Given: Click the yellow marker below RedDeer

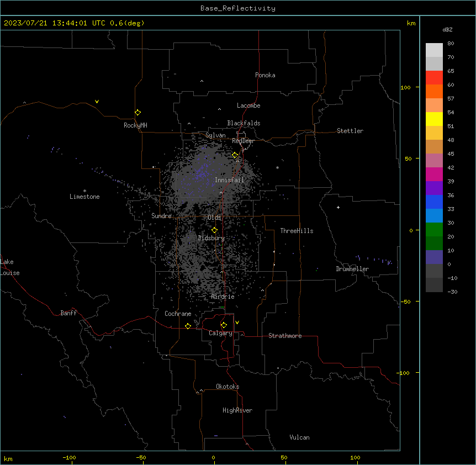Looking at the screenshot, I should [x=235, y=155].
